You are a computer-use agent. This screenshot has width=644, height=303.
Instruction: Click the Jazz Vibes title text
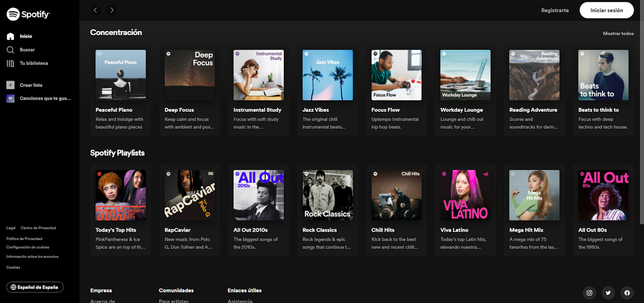point(316,110)
